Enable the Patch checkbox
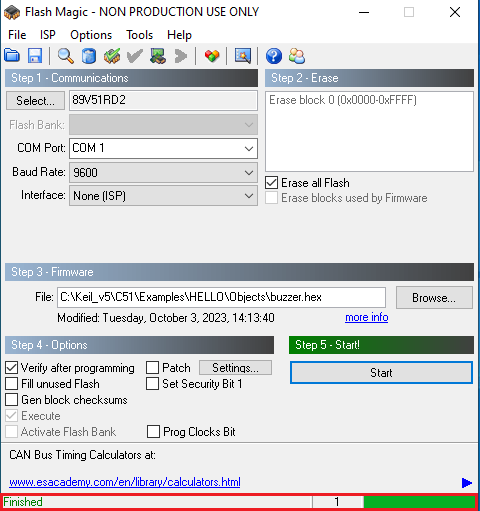This screenshot has width=480, height=511. tap(152, 368)
